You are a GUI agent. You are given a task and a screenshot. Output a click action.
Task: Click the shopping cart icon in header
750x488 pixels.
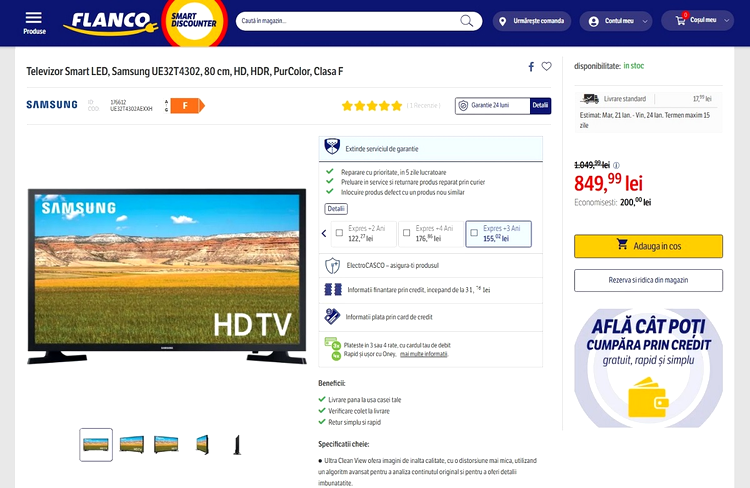681,20
